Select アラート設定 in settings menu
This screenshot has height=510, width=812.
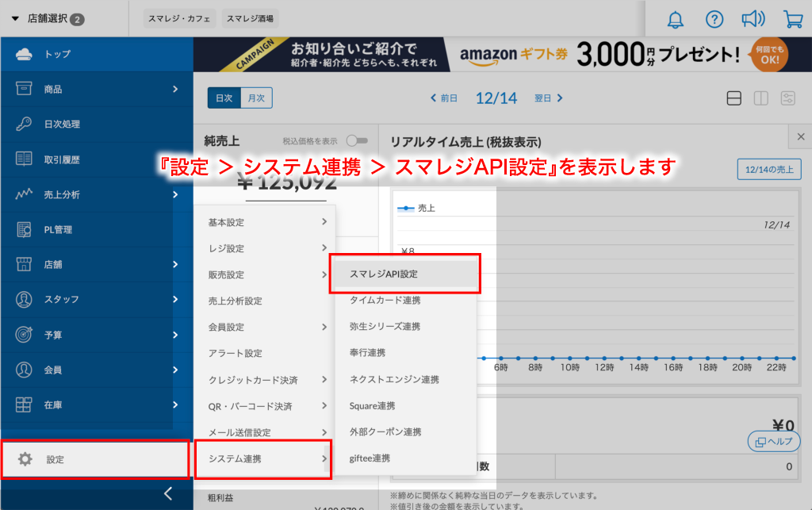point(264,353)
